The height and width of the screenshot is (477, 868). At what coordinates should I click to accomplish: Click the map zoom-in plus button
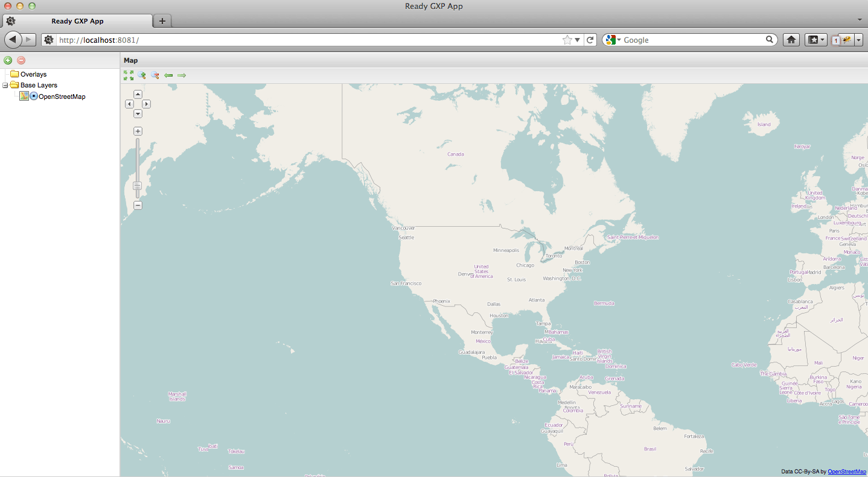coord(138,131)
